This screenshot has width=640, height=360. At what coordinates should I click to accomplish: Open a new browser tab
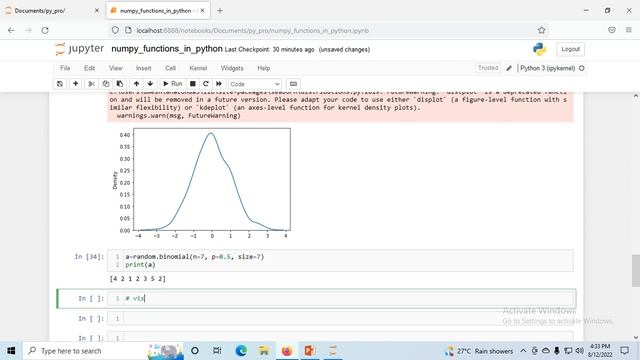tap(220, 11)
